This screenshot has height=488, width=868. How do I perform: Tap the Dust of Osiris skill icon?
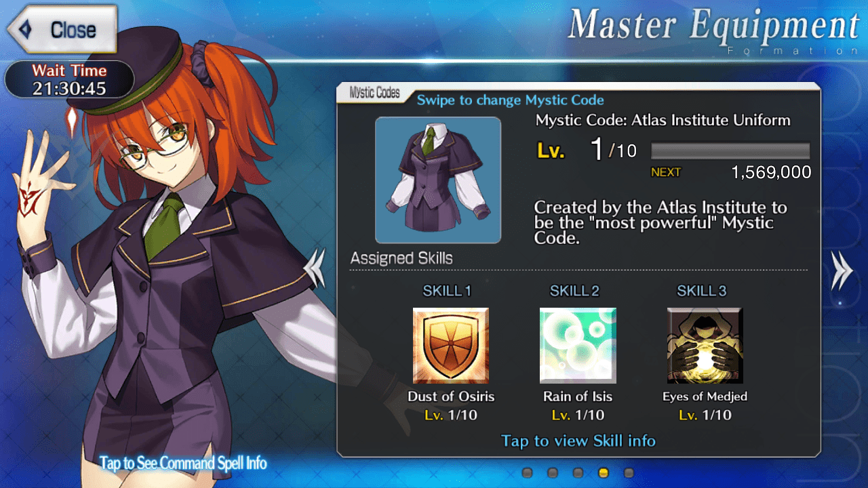(451, 346)
